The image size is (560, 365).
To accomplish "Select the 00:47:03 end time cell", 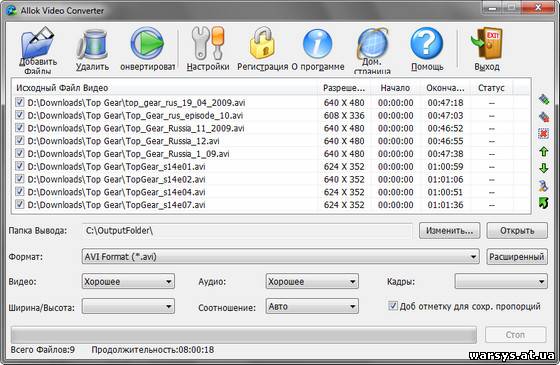I will click(x=445, y=115).
